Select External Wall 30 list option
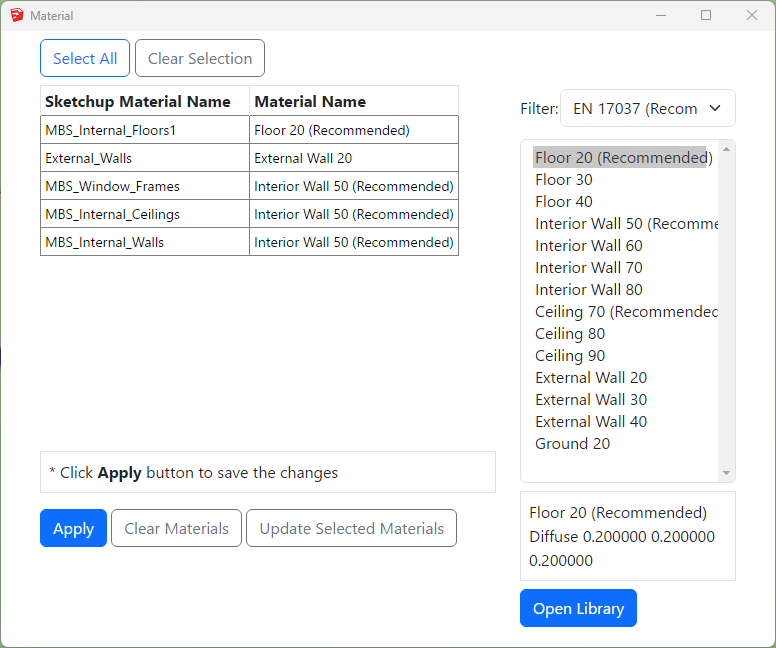Screen dimensions: 776x648 point(591,400)
